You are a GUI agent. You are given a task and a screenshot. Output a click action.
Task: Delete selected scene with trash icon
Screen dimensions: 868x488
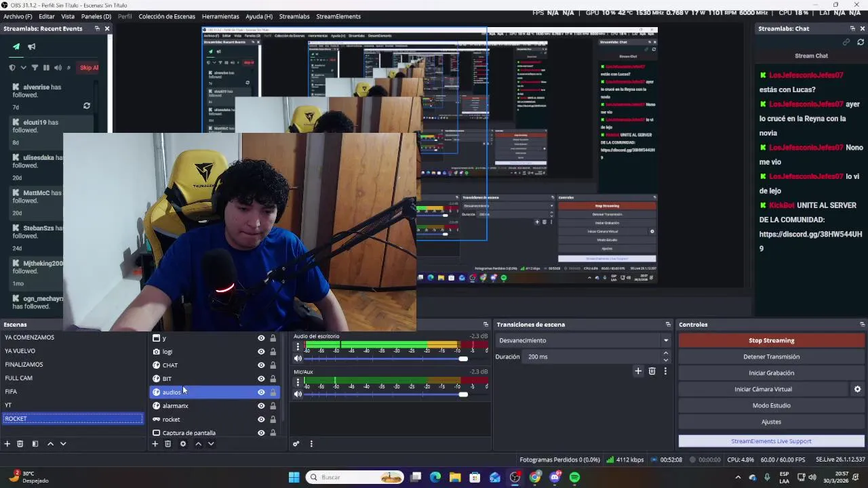coord(20,444)
